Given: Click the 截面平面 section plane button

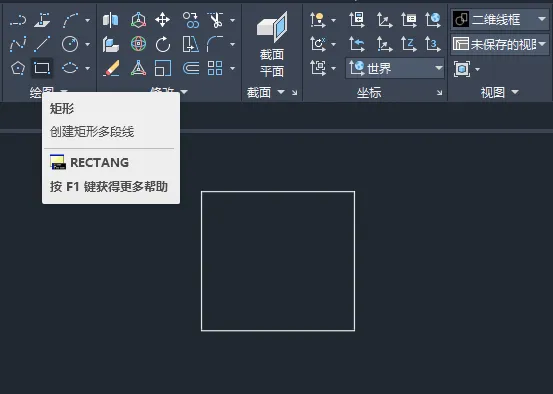Looking at the screenshot, I should (272, 44).
